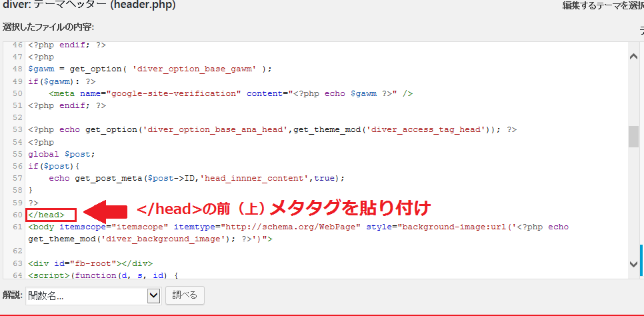644x316 pixels.
Task: Place cursor on the <body itemscope line
Action: pyautogui.click(x=200, y=227)
